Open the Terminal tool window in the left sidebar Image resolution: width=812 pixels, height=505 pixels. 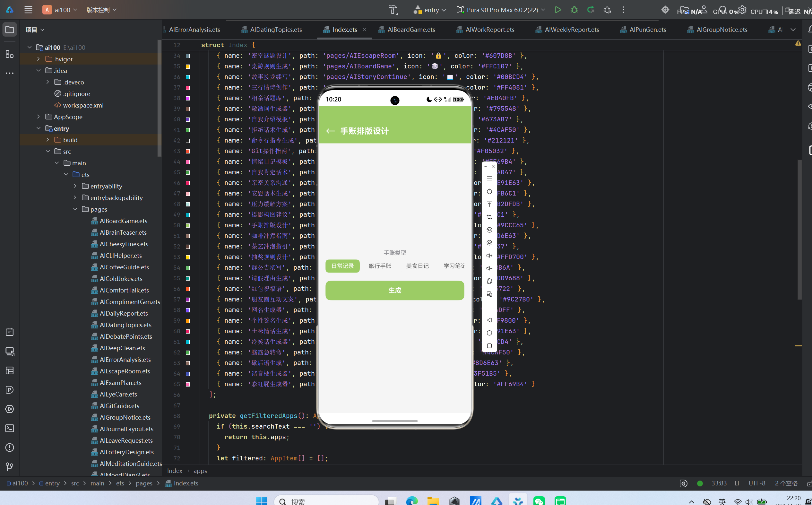(10, 428)
